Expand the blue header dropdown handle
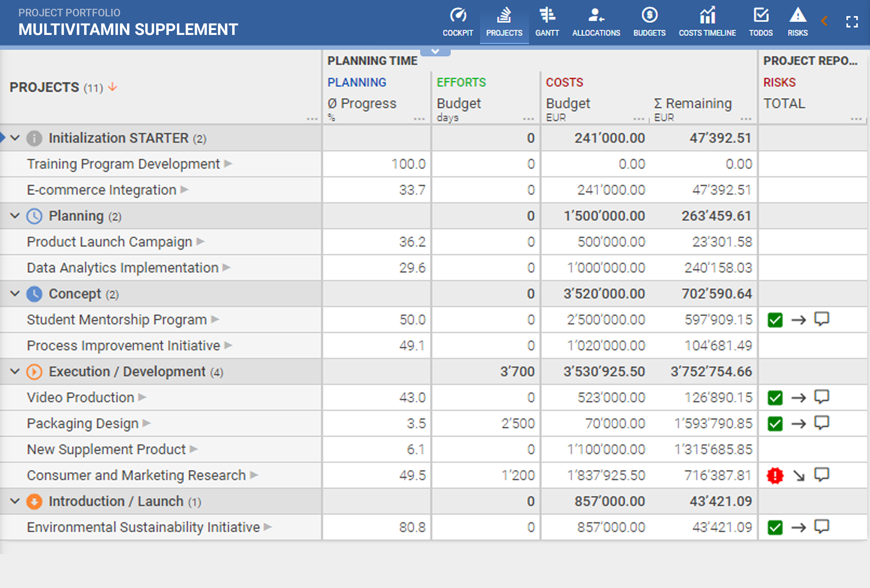Screen dimensions: 870x588 point(435,52)
